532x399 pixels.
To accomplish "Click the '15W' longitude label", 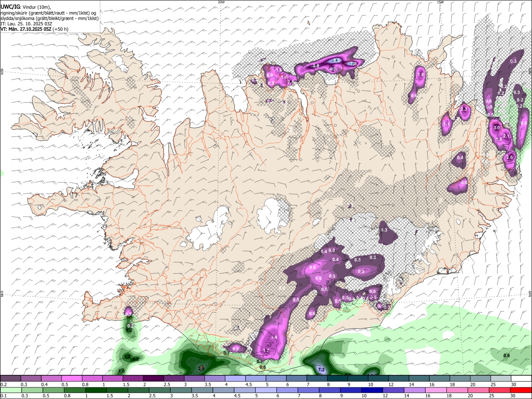I will click(x=440, y=2).
